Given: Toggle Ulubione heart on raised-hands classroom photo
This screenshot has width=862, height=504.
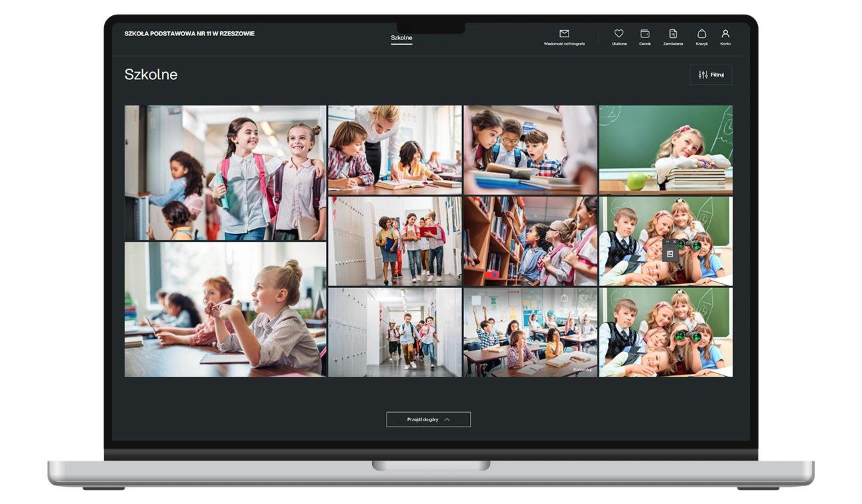Looking at the screenshot, I should pyautogui.click(x=584, y=298).
